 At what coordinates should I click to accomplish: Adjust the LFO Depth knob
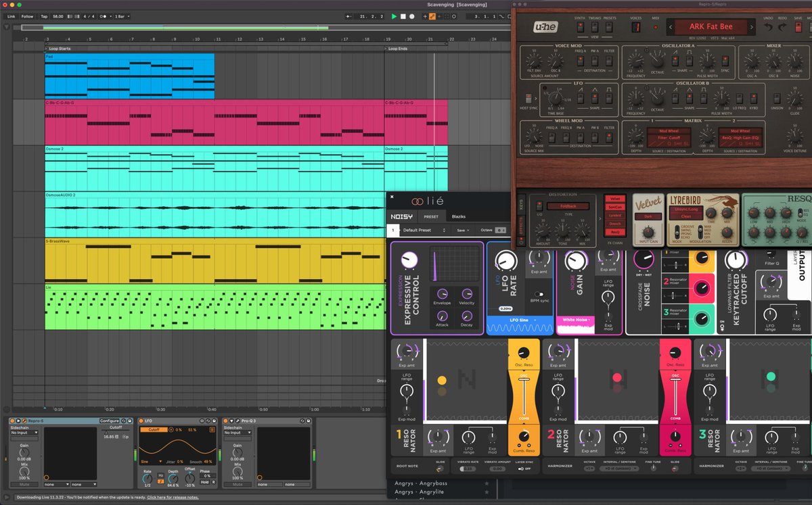tap(173, 479)
